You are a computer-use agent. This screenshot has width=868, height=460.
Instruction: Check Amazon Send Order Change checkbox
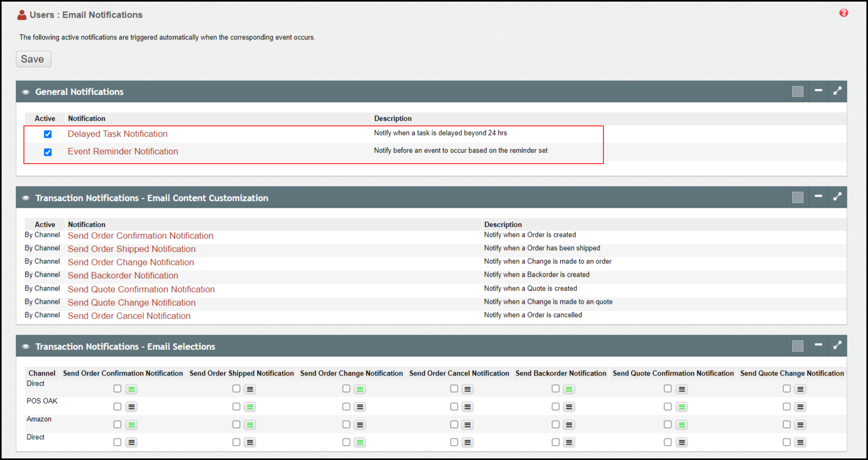(x=346, y=424)
